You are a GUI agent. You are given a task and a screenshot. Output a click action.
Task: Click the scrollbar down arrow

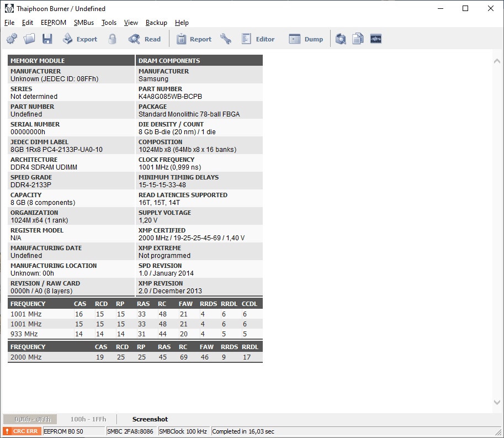point(497,402)
